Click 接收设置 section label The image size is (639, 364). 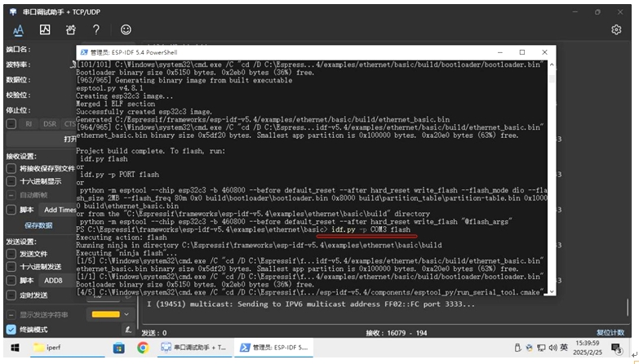click(21, 156)
